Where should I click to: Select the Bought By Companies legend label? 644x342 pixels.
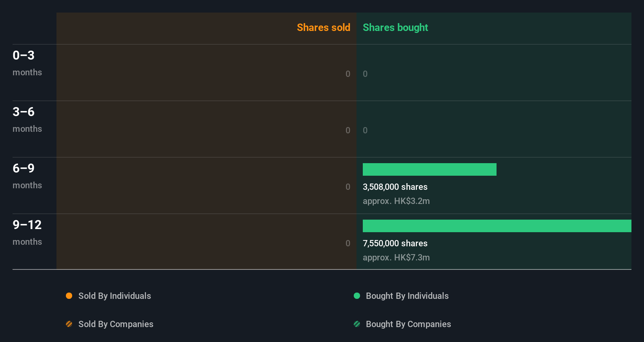click(408, 324)
